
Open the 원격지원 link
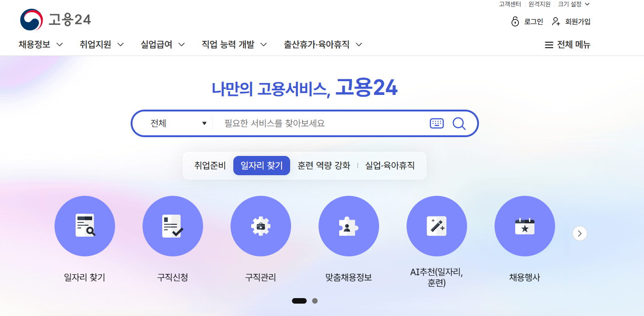[x=539, y=4]
